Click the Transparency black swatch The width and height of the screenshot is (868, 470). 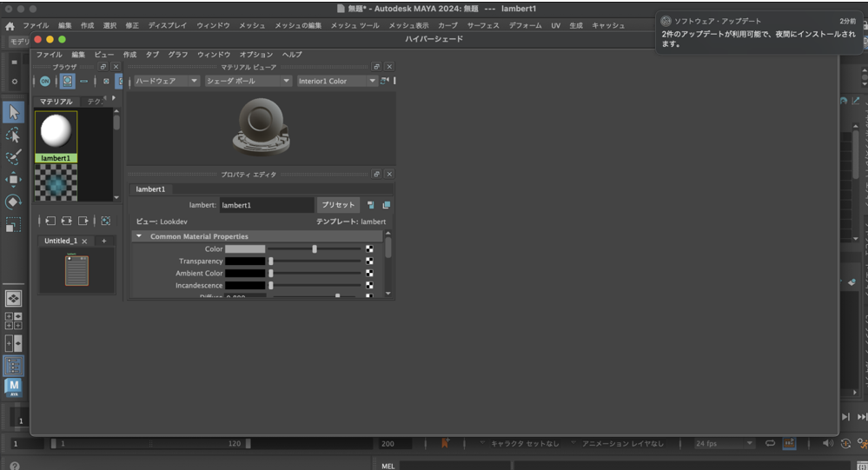(245, 261)
